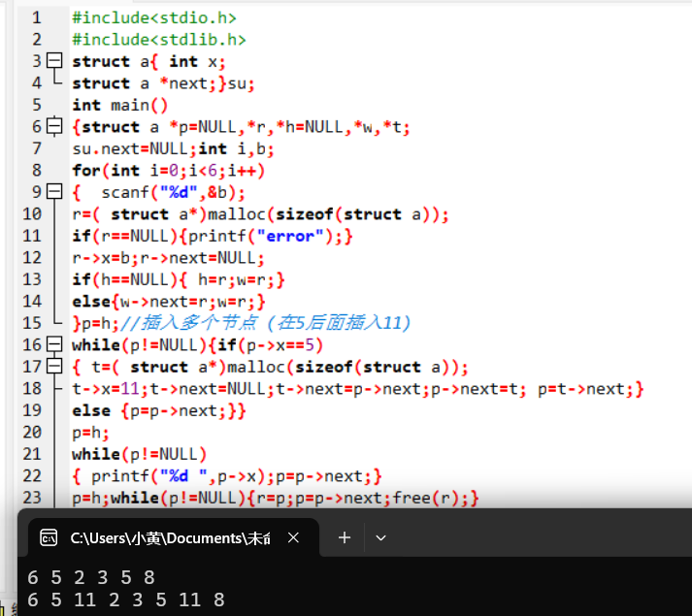Click the while(p!=NULL) on line 21
The image size is (692, 616).
[140, 455]
